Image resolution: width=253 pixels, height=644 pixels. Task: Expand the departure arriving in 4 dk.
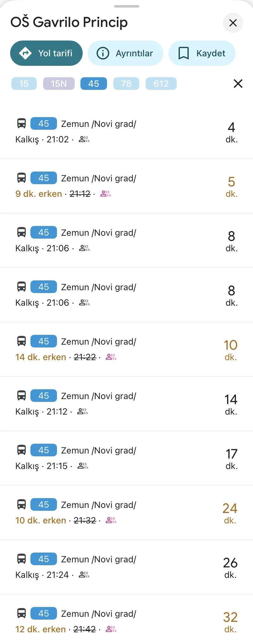[127, 131]
